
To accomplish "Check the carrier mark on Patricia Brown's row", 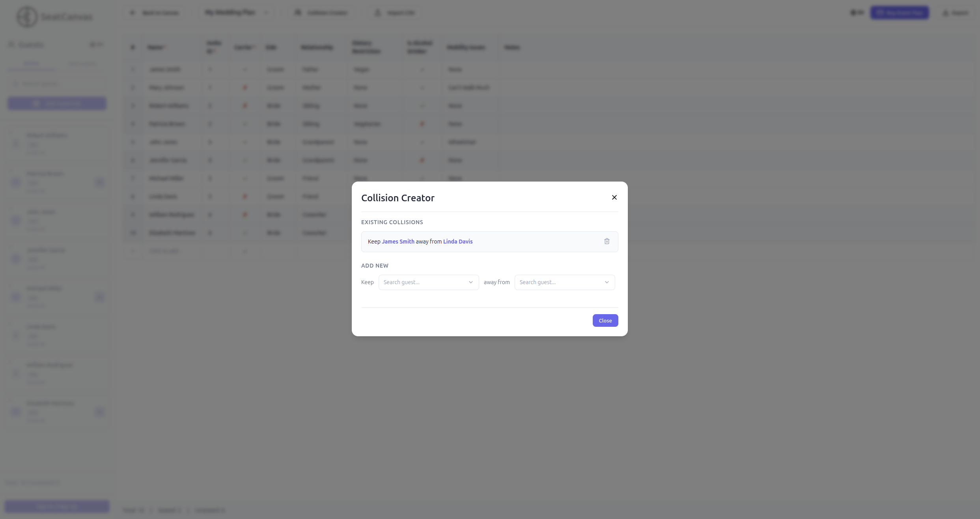I will pos(245,124).
